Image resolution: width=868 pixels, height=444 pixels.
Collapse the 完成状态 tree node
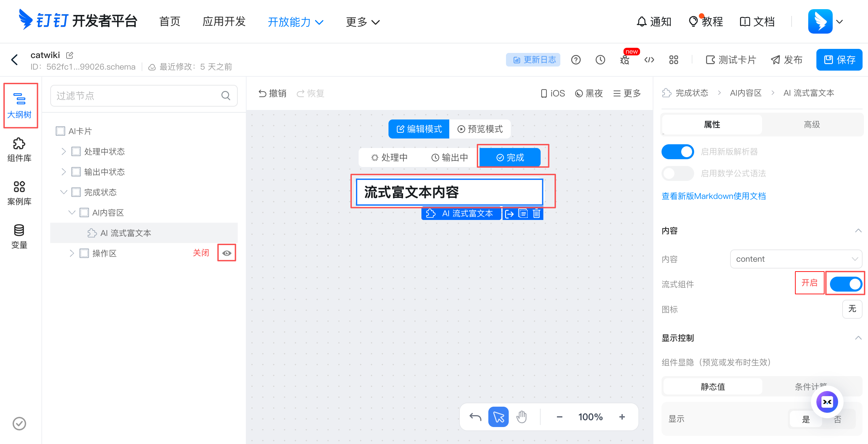64,192
